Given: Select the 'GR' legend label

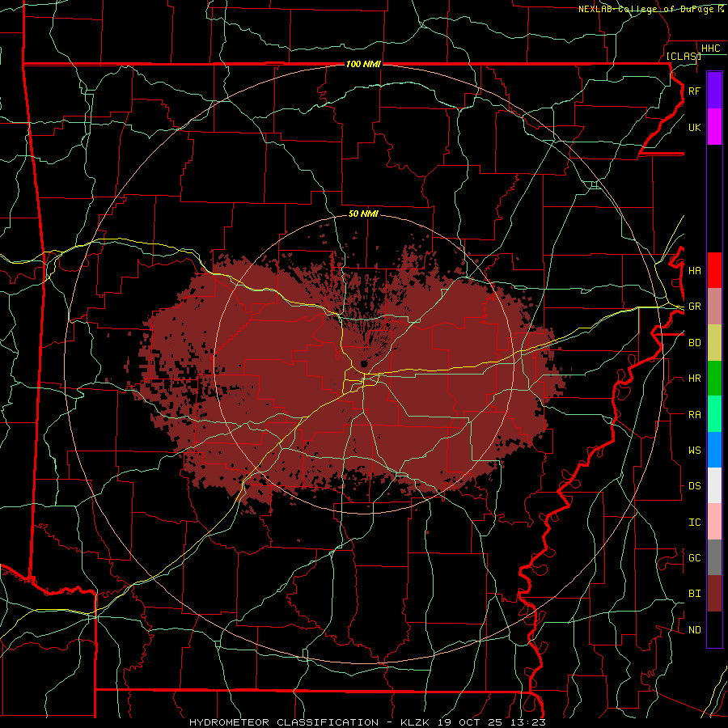Looking at the screenshot, I should coord(694,307).
